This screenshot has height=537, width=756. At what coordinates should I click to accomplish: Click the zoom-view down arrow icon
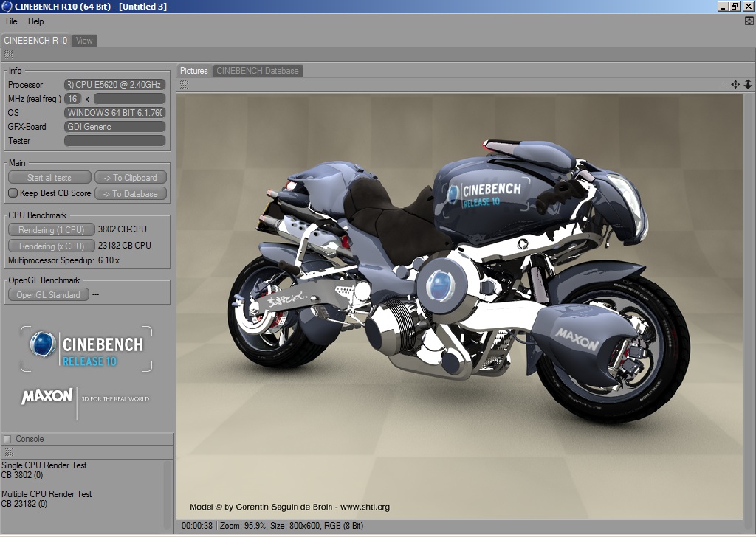[748, 84]
